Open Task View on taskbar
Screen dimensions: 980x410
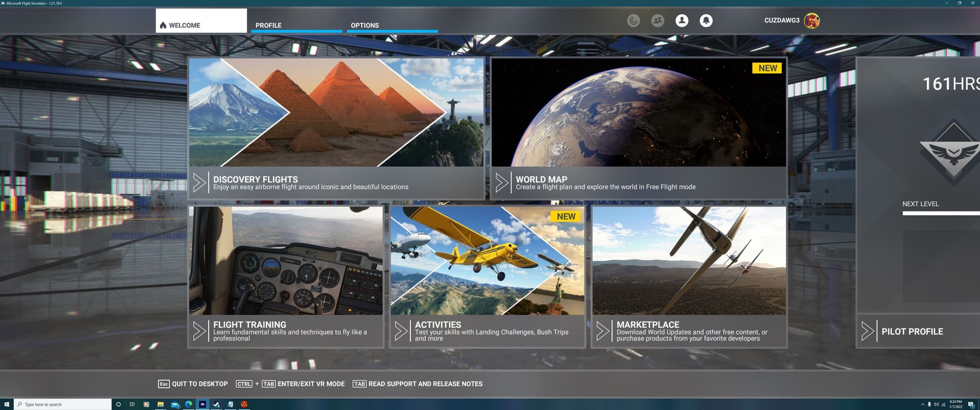[x=132, y=404]
